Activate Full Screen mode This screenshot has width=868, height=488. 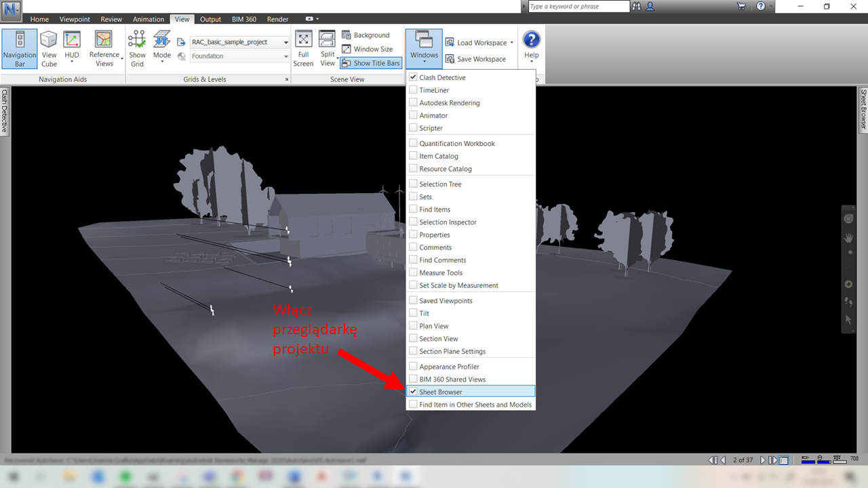[x=303, y=48]
